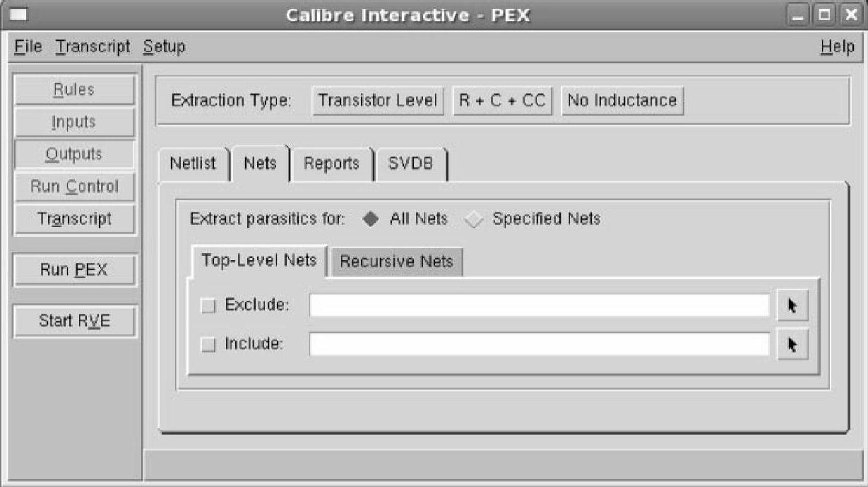
Task: Show the Transcript panel from sidebar
Action: click(74, 219)
